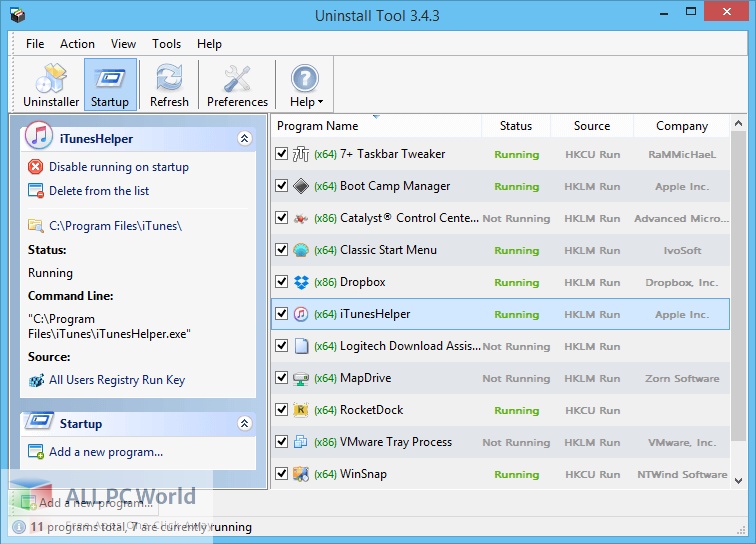Click the vertical scrollbar thumb of program list

tap(738, 286)
